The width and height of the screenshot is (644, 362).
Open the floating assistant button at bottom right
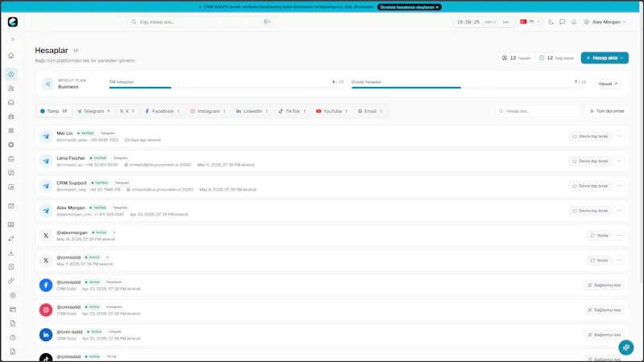point(626,348)
